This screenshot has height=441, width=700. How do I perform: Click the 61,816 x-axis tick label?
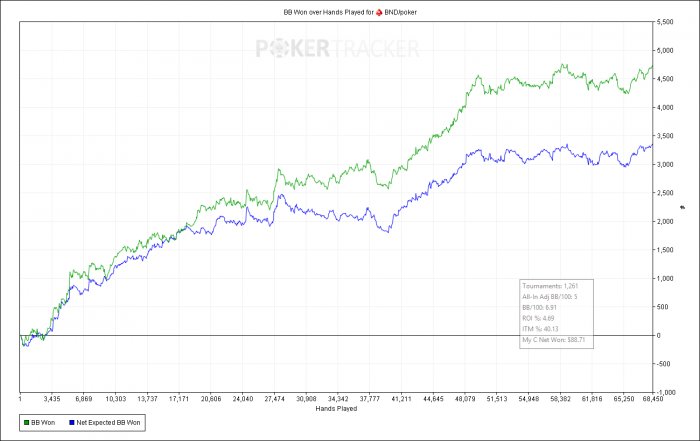pos(592,399)
